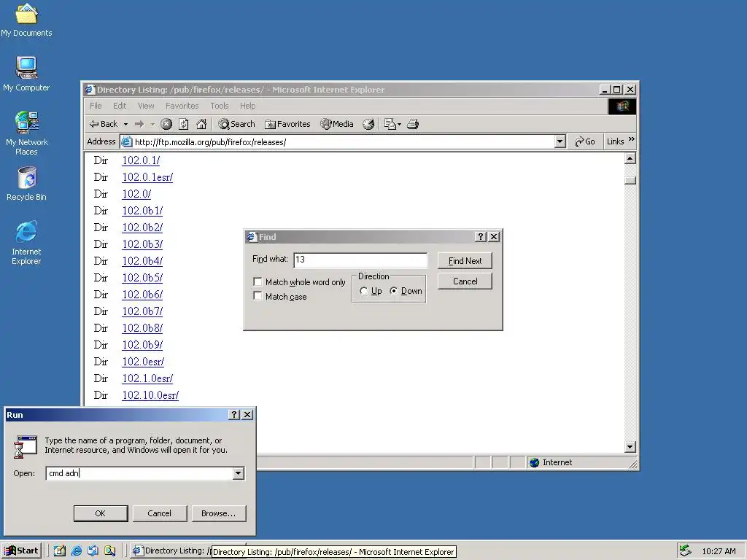Cancel the Find dialog
Image resolution: width=747 pixels, height=560 pixels.
(x=465, y=281)
